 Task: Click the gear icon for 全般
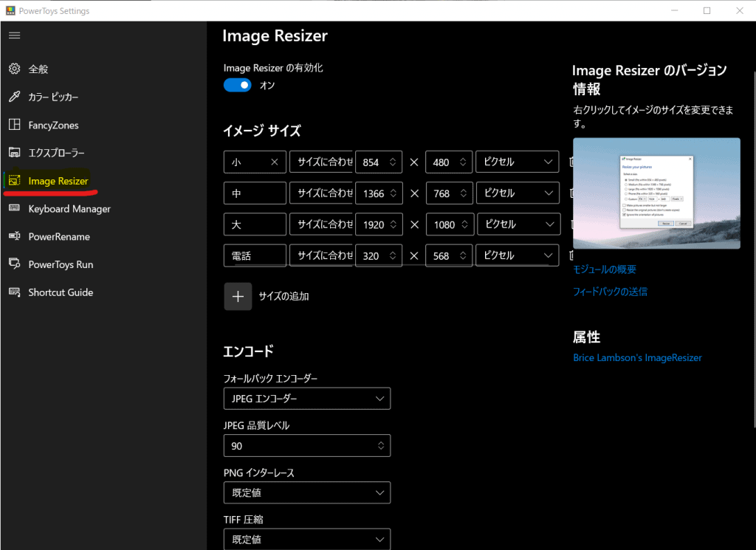[x=14, y=69]
